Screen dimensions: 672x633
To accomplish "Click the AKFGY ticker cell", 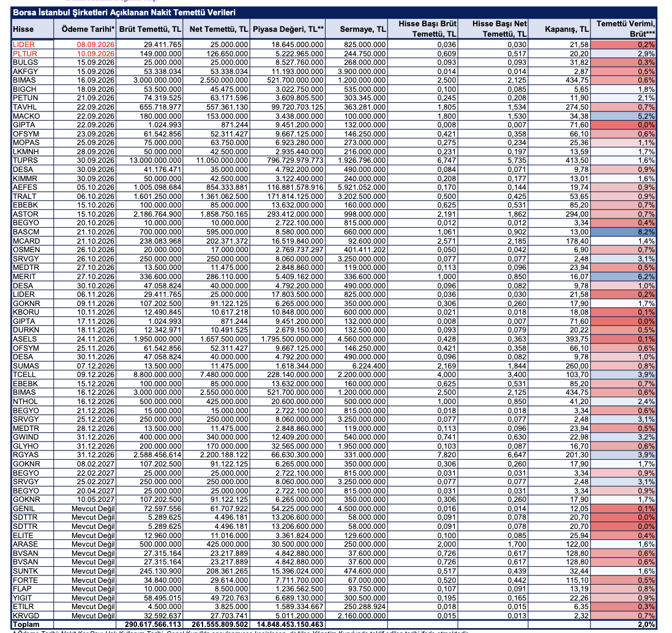I will pos(25,72).
